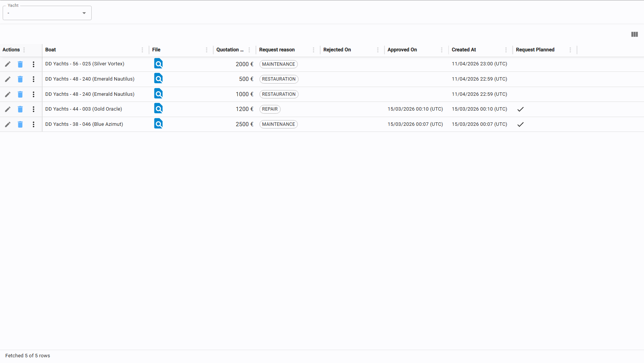The width and height of the screenshot is (644, 363).
Task: Select the DD Yachts Gold Oracle boat cell
Action: pyautogui.click(x=84, y=109)
